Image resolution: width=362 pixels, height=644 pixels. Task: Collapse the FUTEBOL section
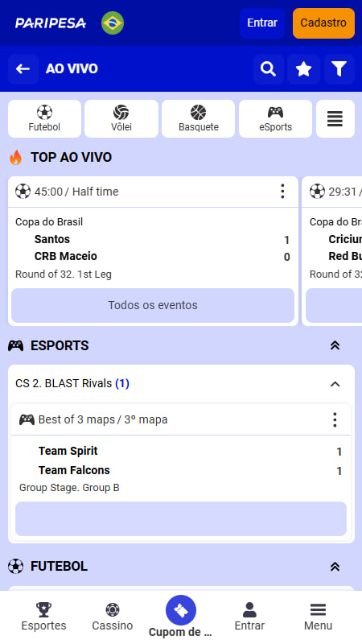(x=335, y=567)
